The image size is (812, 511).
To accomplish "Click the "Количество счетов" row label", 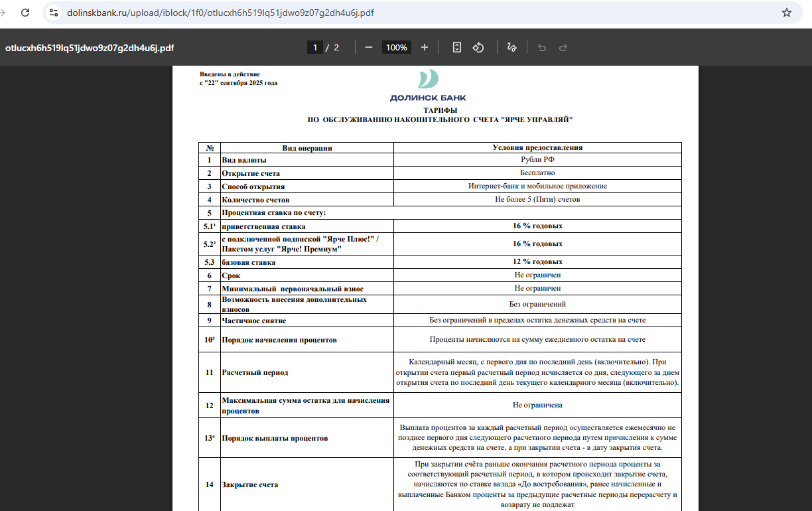I will [x=255, y=200].
